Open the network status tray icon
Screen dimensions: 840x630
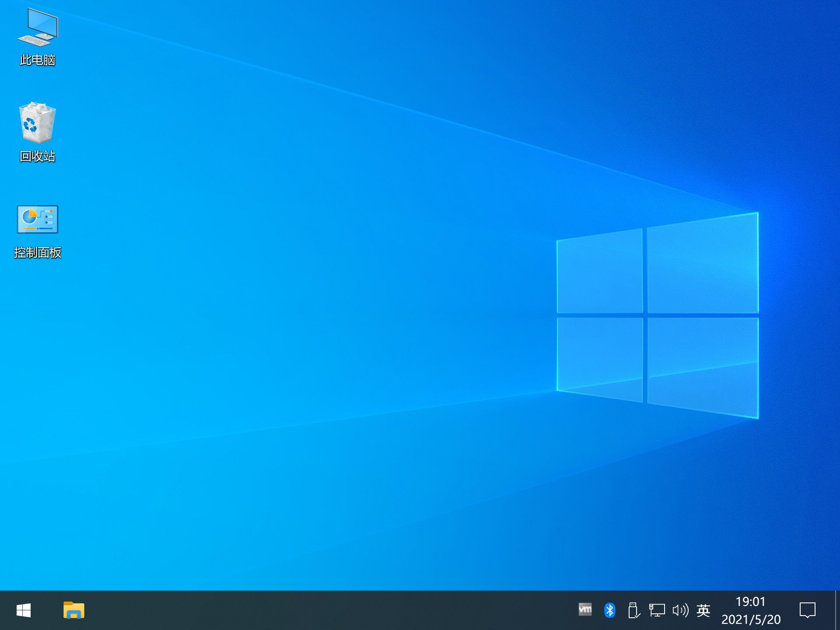click(x=657, y=610)
